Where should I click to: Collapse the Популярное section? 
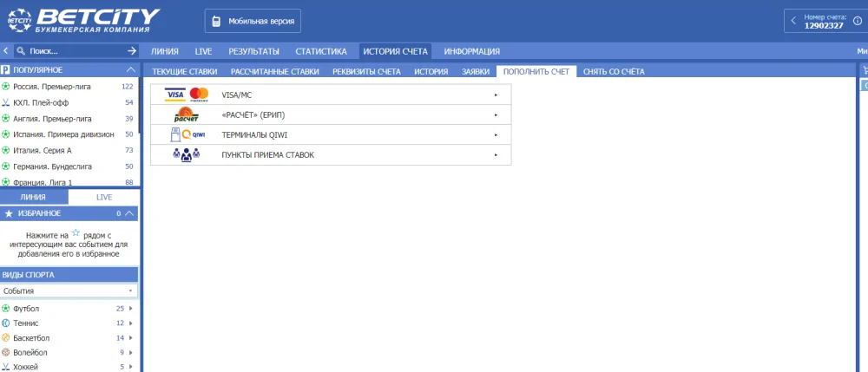point(130,69)
